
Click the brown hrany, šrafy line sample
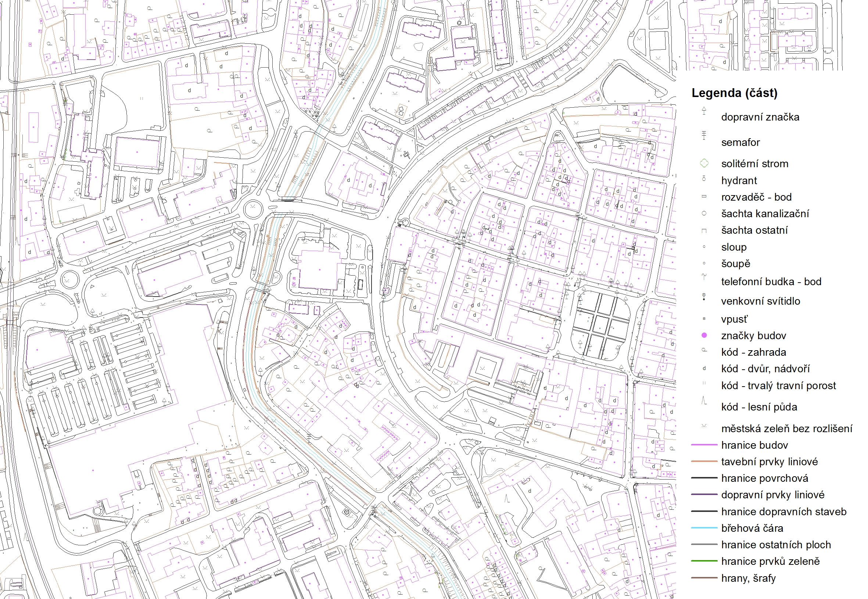(x=704, y=578)
